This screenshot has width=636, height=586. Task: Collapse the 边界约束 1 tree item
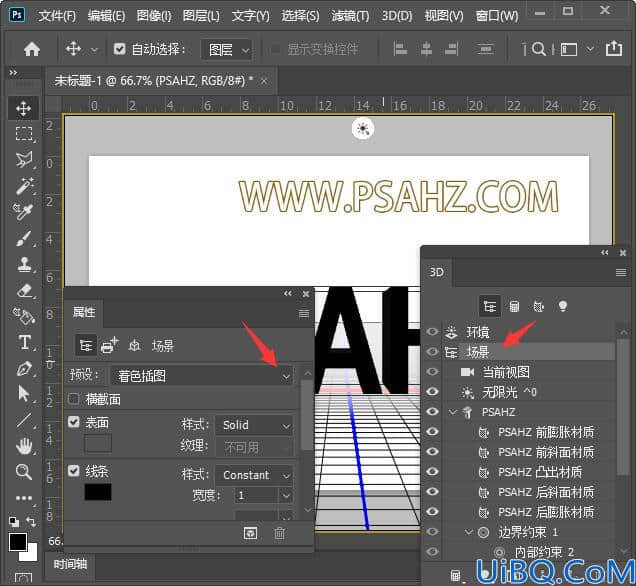[x=469, y=531]
